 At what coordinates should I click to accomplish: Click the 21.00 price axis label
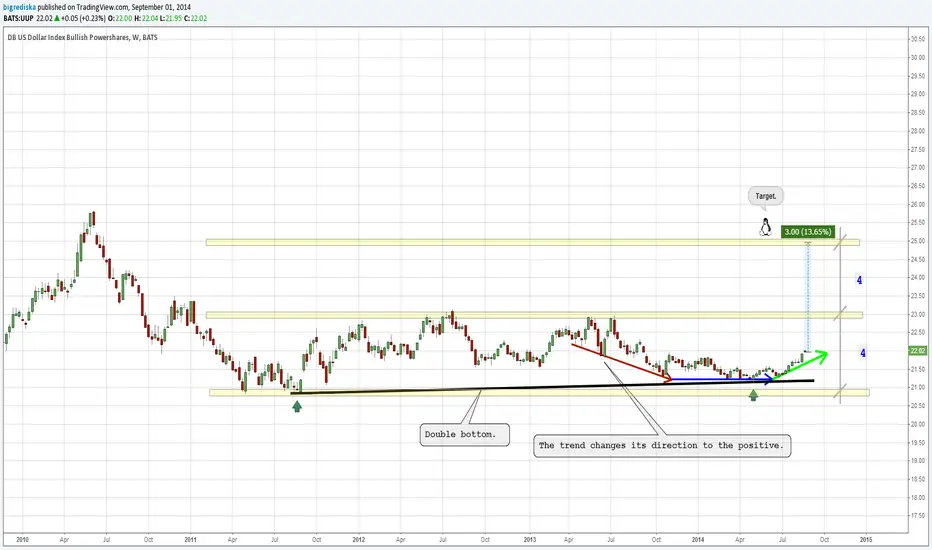[918, 388]
